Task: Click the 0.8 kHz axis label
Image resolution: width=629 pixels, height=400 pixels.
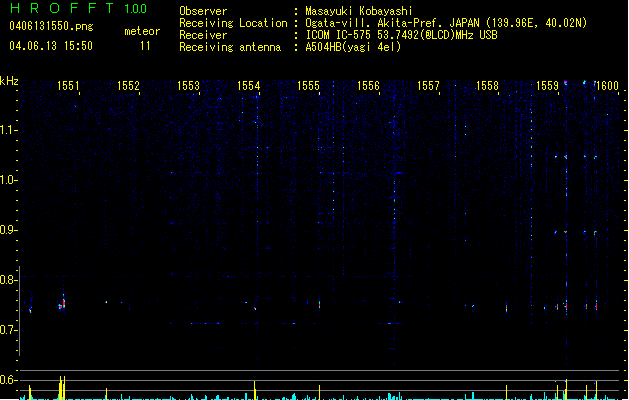Action: [x=8, y=280]
